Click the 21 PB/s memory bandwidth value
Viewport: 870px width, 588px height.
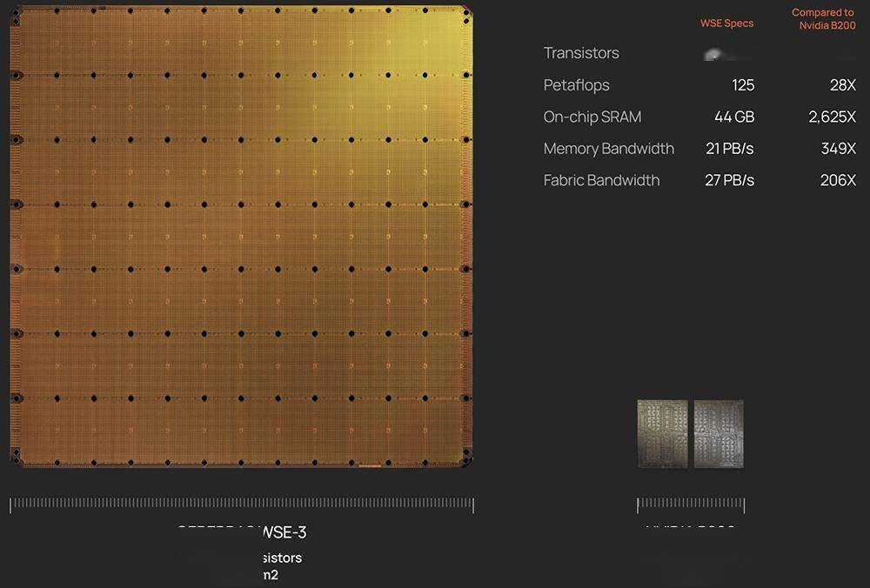coord(729,149)
